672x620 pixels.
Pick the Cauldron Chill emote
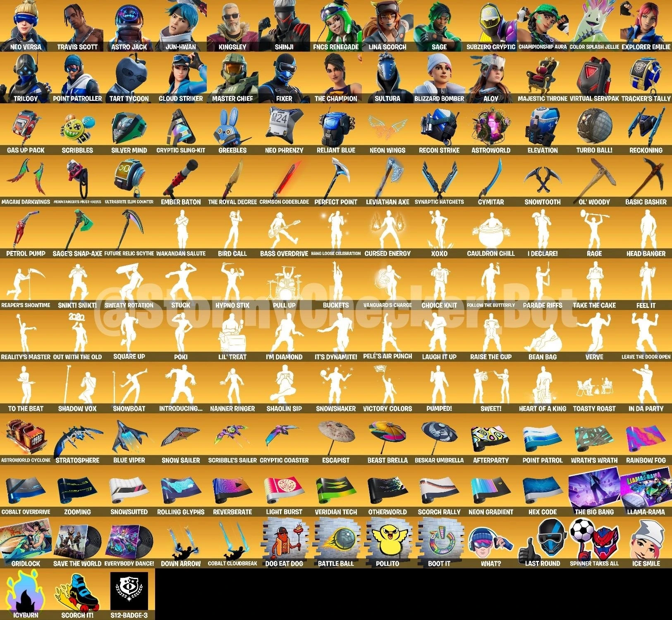491,232
